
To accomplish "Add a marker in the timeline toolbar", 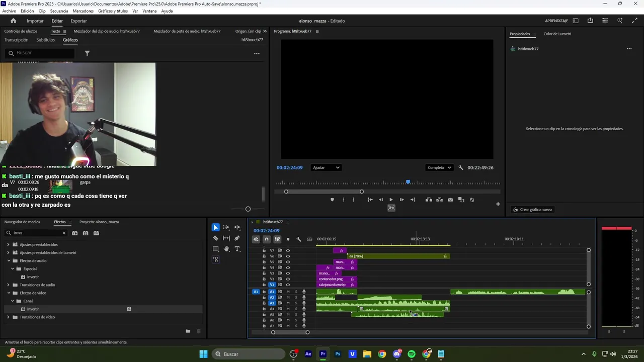I will (288, 239).
